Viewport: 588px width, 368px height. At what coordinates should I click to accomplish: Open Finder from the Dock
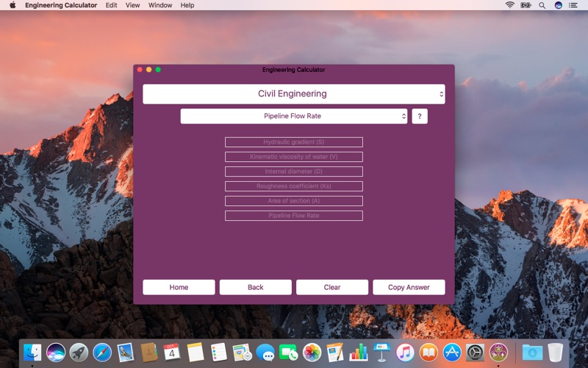tap(32, 353)
